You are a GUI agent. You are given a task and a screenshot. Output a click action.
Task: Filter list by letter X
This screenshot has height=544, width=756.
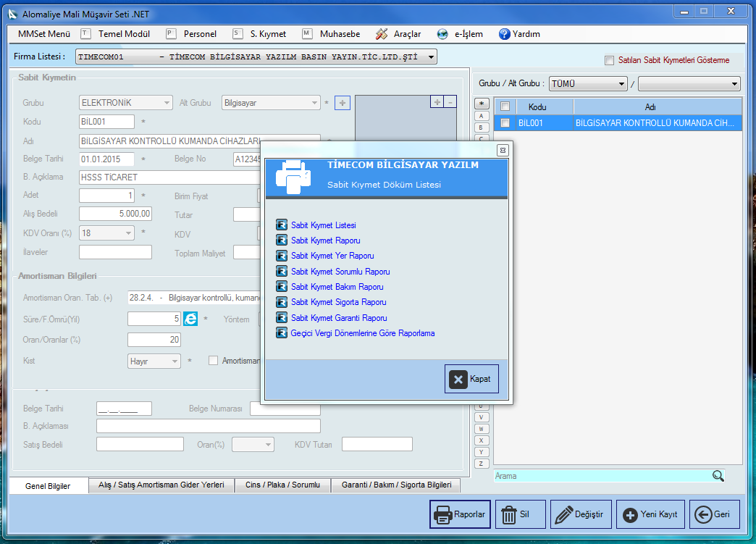pos(481,440)
